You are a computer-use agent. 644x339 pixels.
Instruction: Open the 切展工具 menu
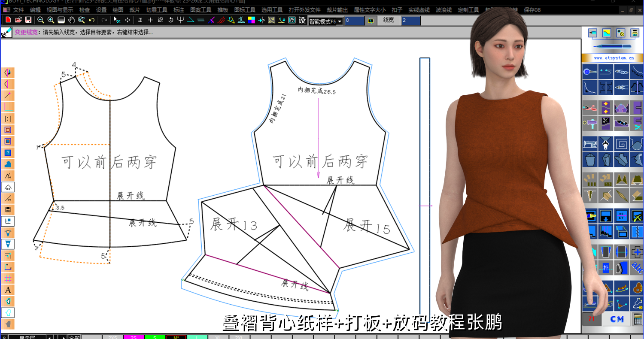157,10
